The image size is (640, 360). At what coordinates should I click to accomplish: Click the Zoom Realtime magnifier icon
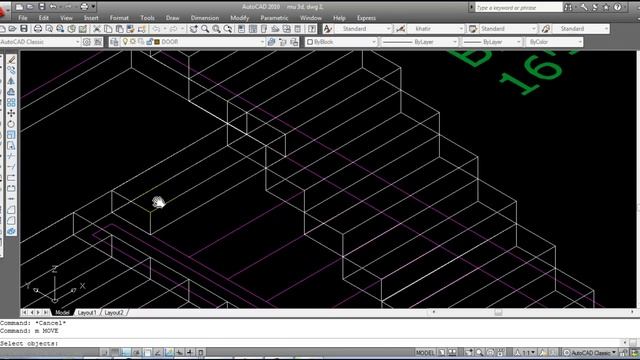(x=205, y=29)
